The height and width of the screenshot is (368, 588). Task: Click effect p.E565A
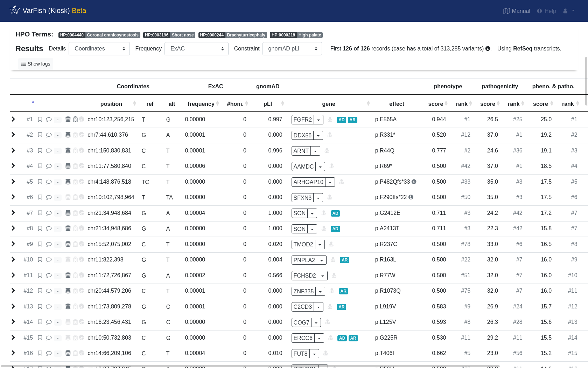[x=386, y=120]
